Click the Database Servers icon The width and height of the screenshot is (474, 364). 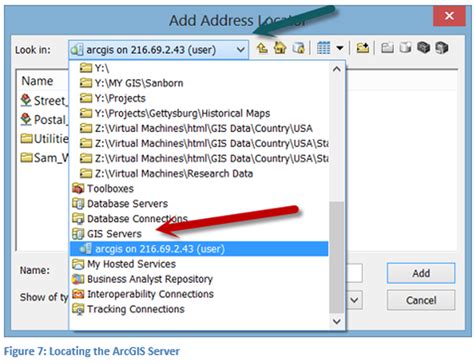coord(78,204)
